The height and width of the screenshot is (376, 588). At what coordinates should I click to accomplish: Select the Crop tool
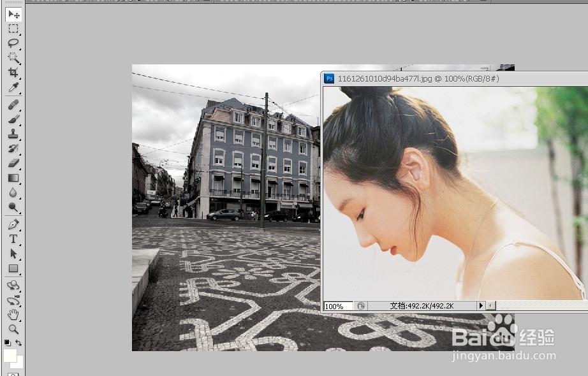(13, 73)
